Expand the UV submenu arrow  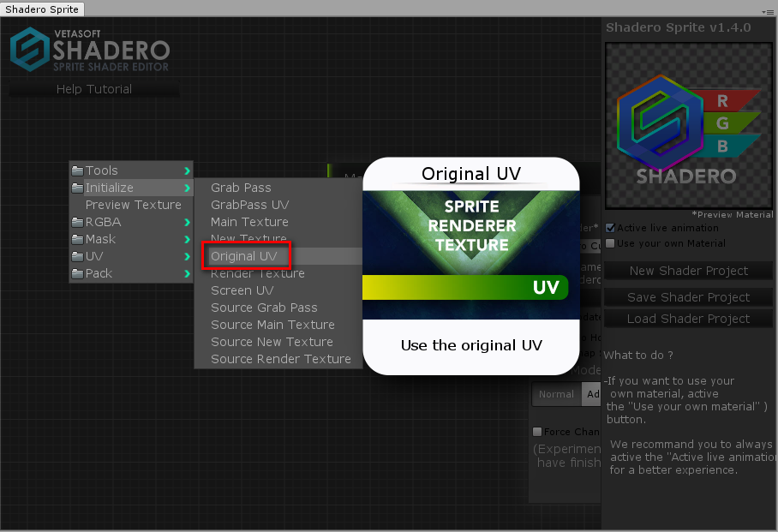[187, 256]
